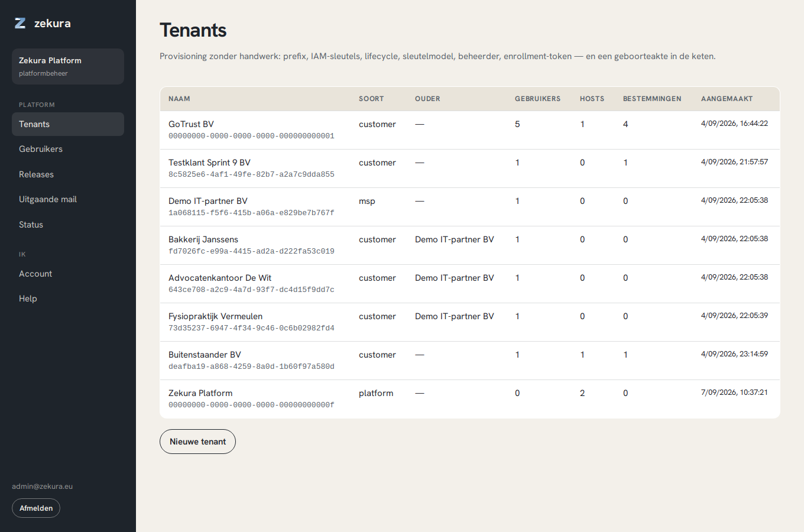Click the OUDER column header
804x532 pixels.
(427, 99)
